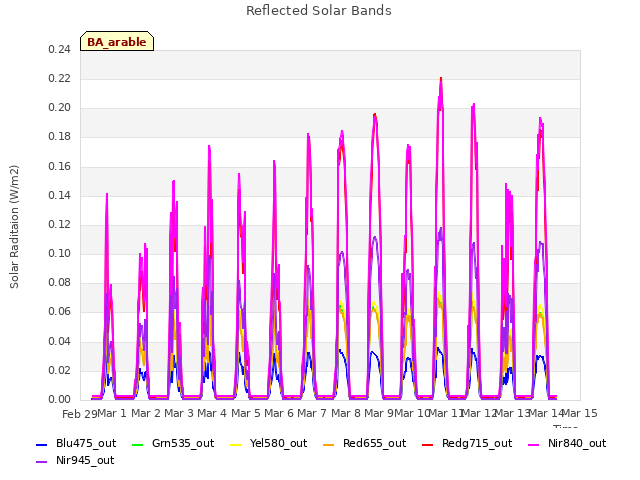Click the Mar 10 x-axis date label
The height and width of the screenshot is (480, 640).
412,413
